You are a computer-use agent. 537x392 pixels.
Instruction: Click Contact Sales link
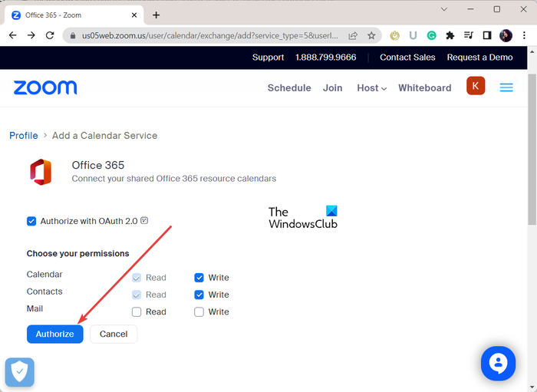coord(407,58)
